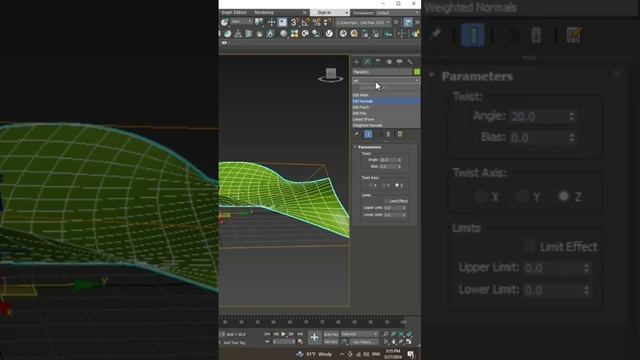Select the Z twist axis radio button

pos(397,185)
